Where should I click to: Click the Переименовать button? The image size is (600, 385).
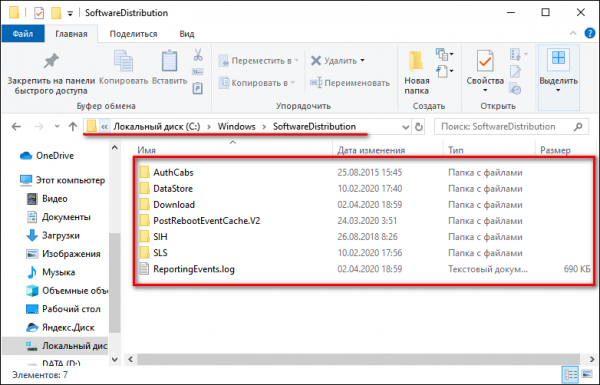tap(350, 83)
